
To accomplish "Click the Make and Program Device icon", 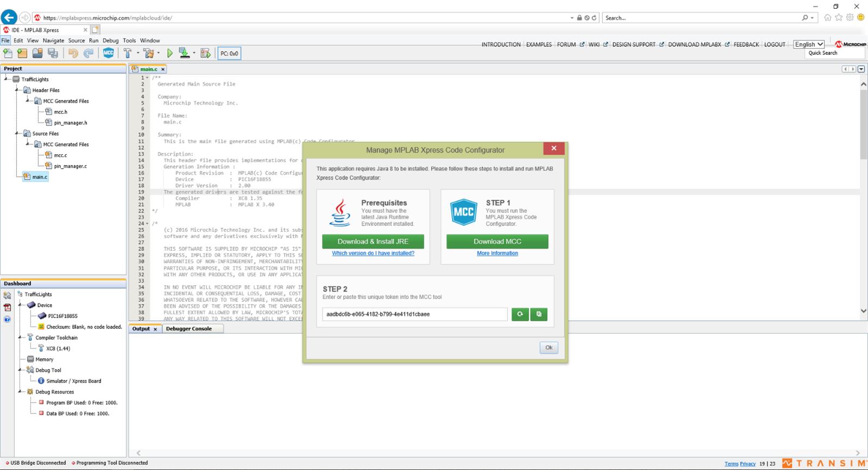I will 185,53.
